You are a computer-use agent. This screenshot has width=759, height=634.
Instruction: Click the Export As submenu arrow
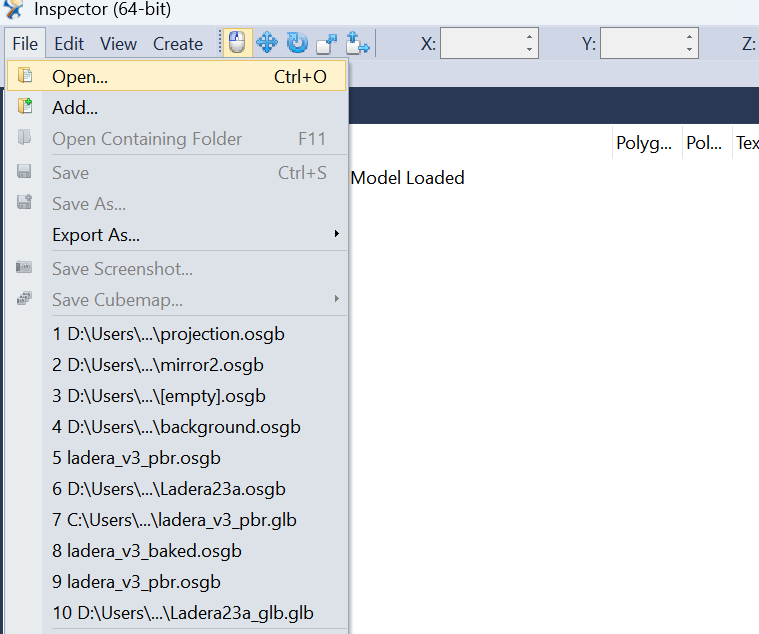[x=336, y=234]
